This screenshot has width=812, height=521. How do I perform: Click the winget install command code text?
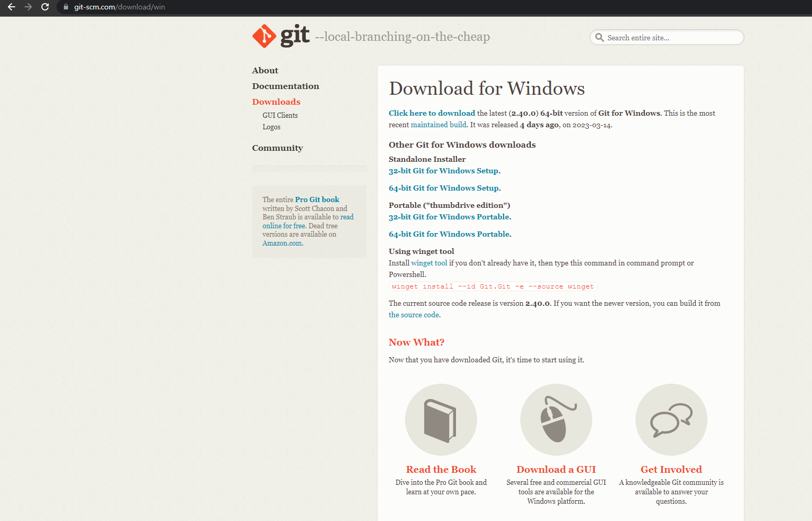pyautogui.click(x=493, y=286)
